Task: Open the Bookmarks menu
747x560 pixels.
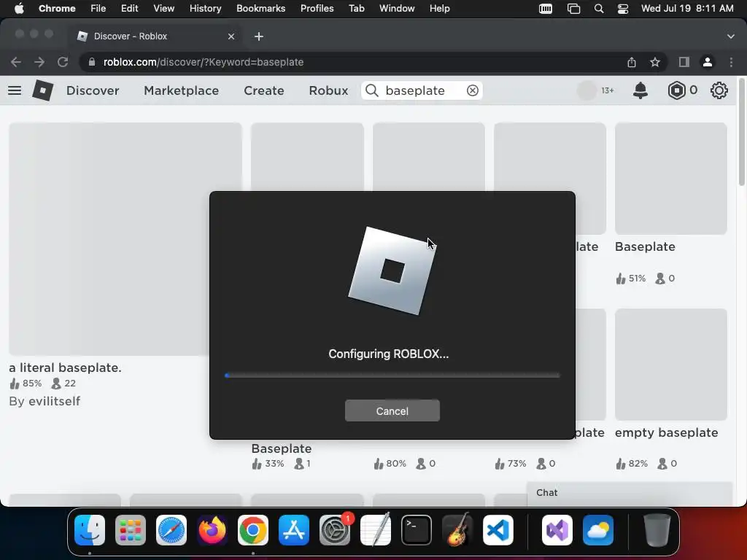Action: pos(260,9)
